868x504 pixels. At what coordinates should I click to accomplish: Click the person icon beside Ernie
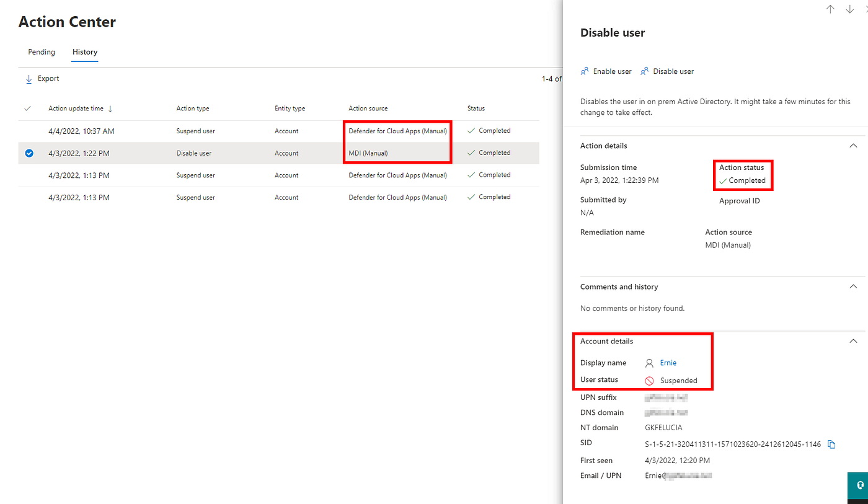click(x=649, y=363)
